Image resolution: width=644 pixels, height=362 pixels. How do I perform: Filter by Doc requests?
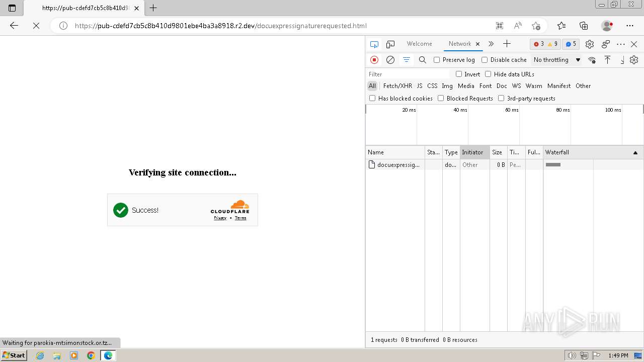[x=502, y=86]
